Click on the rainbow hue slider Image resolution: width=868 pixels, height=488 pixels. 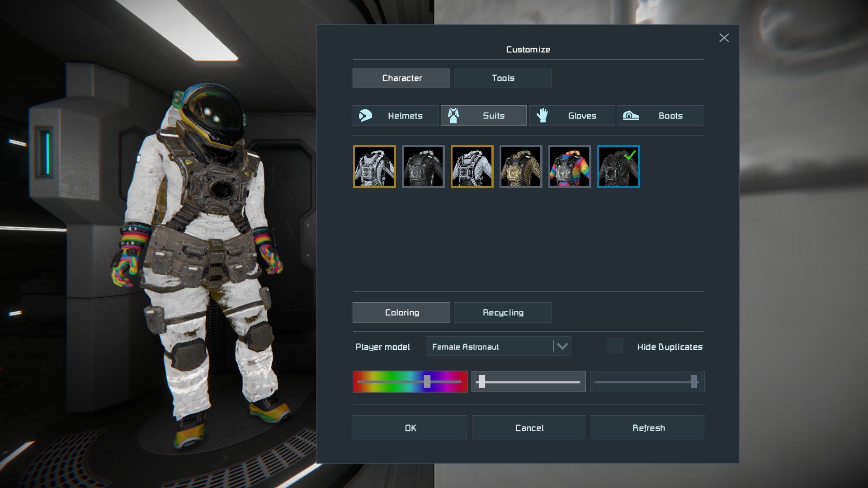point(410,382)
